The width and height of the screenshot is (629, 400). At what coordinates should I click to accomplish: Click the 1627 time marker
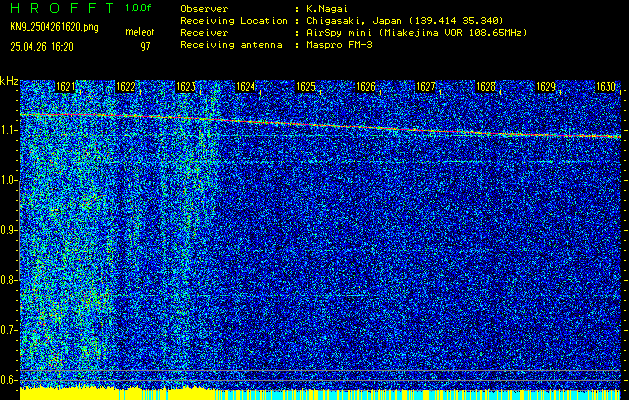click(426, 87)
